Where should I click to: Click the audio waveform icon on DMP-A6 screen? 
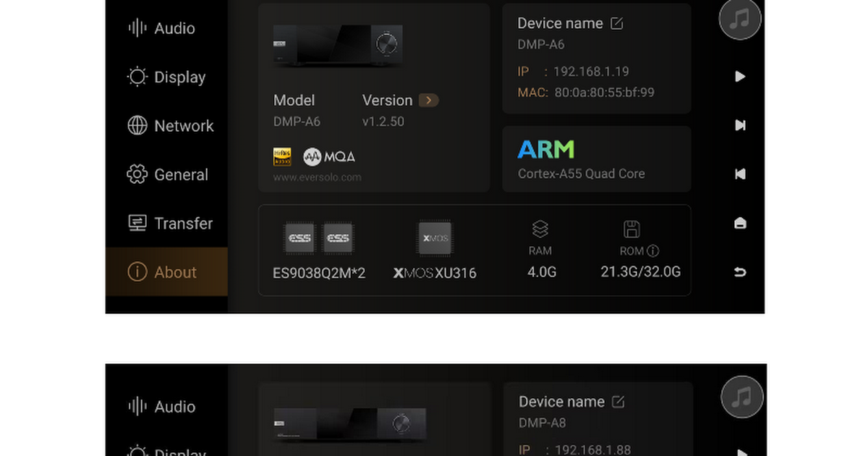137,28
